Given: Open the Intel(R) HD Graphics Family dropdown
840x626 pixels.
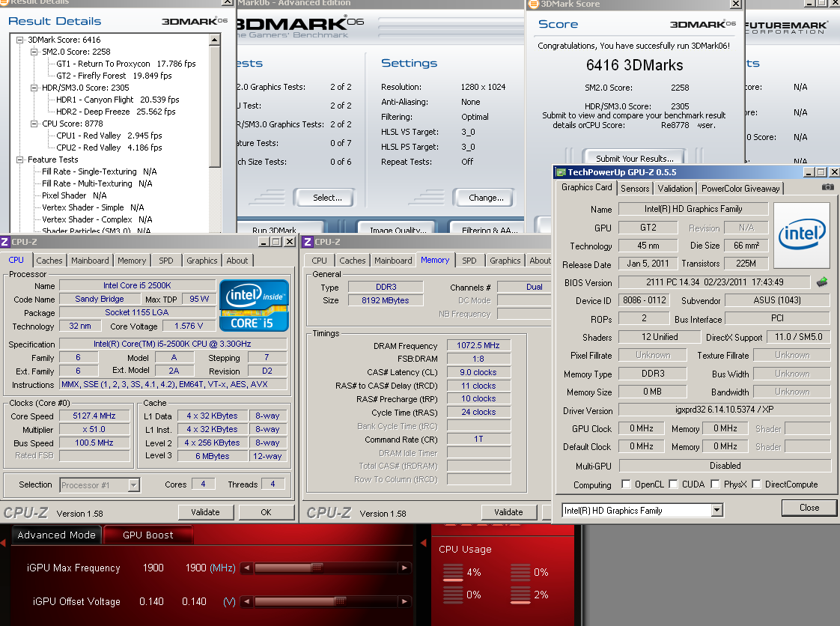Looking at the screenshot, I should click(716, 510).
